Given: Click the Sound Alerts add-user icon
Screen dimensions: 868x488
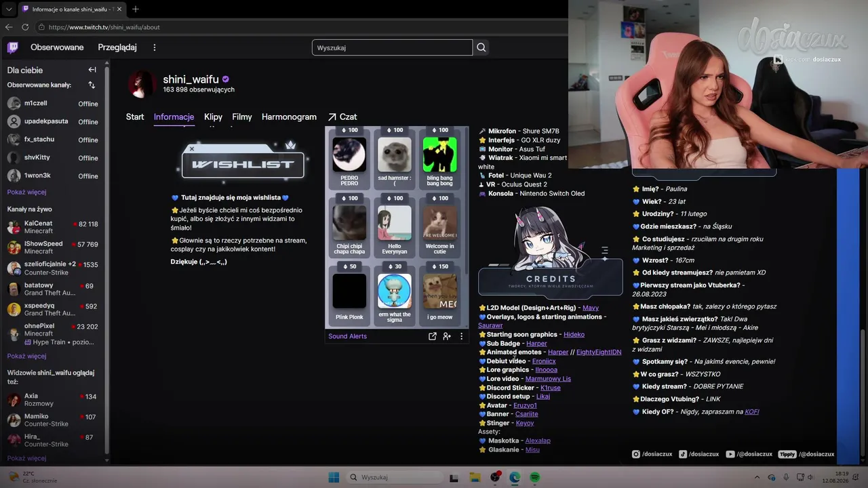Looking at the screenshot, I should pos(447,336).
